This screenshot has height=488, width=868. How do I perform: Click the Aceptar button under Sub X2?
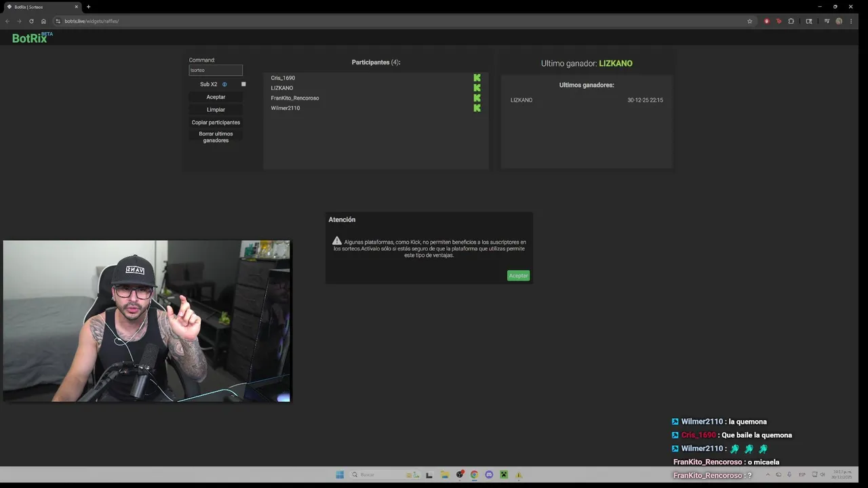[216, 97]
